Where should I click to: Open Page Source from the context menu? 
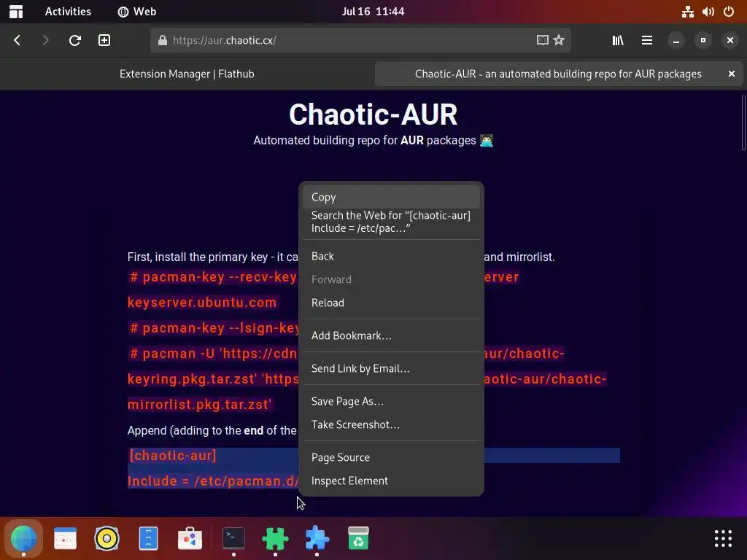[x=391, y=458]
